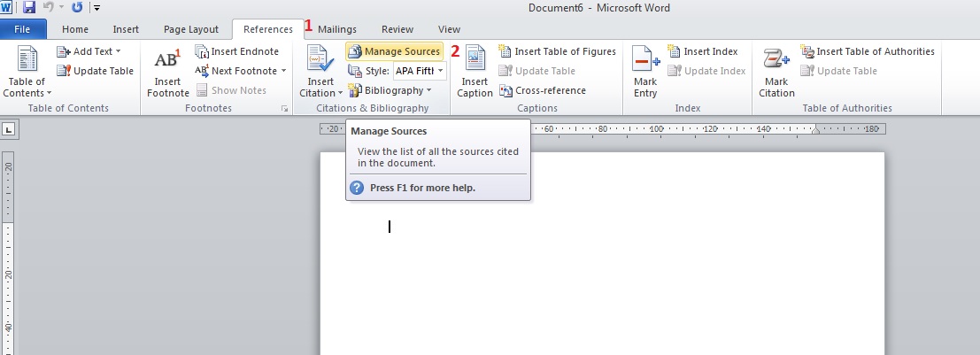Viewport: 980px width, 355px height.
Task: Click Cross-reference
Action: point(542,90)
